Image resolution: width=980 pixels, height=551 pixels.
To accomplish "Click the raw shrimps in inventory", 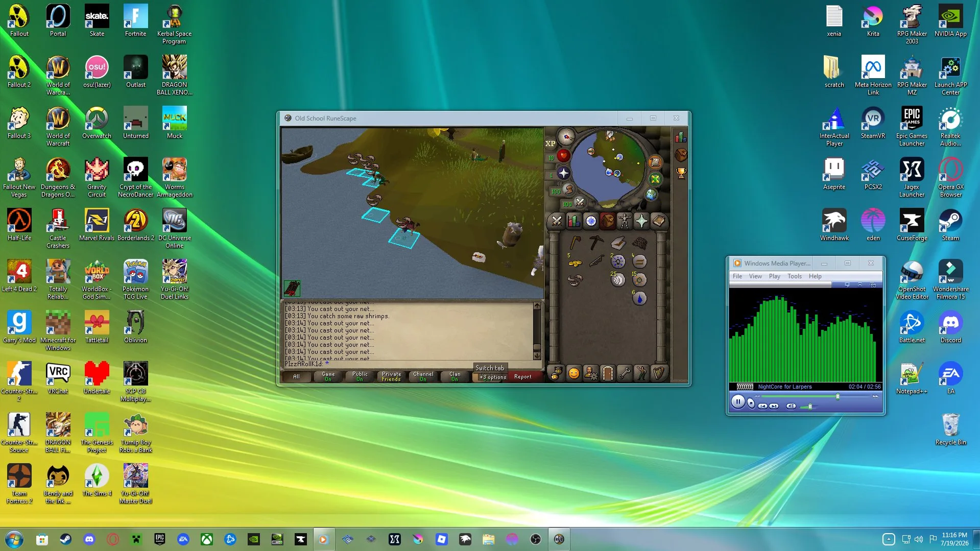I will point(575,280).
